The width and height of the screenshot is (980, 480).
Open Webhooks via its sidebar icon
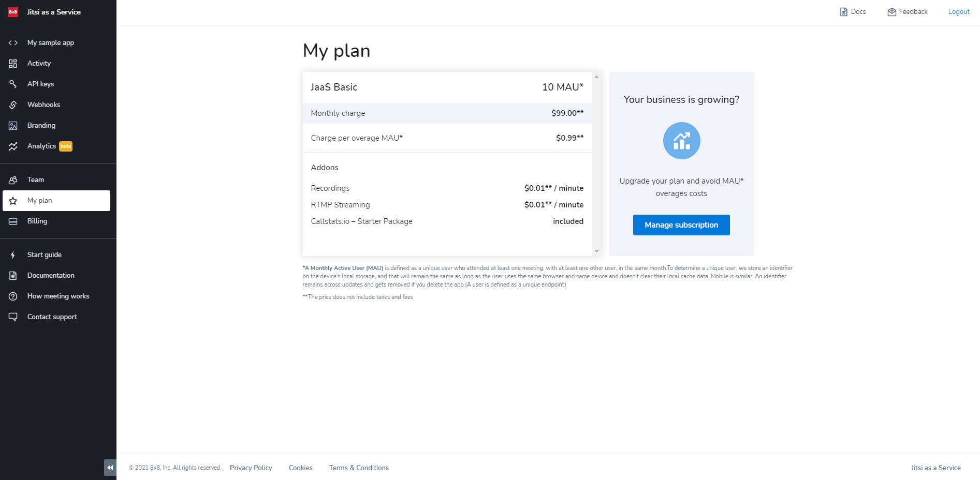pyautogui.click(x=13, y=105)
